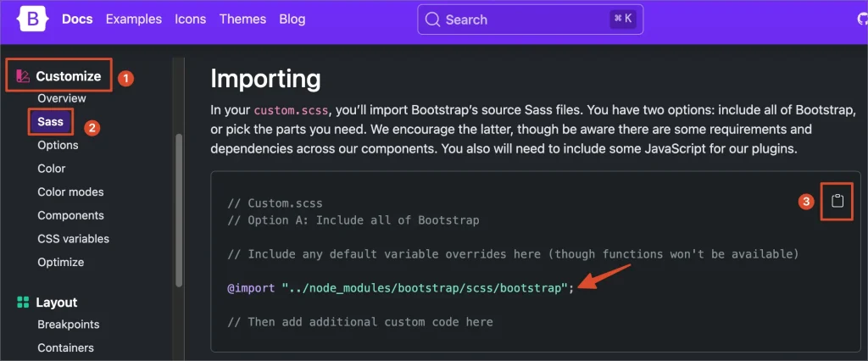Open the Themes page link
Image resolution: width=868 pixels, height=361 pixels.
[242, 19]
